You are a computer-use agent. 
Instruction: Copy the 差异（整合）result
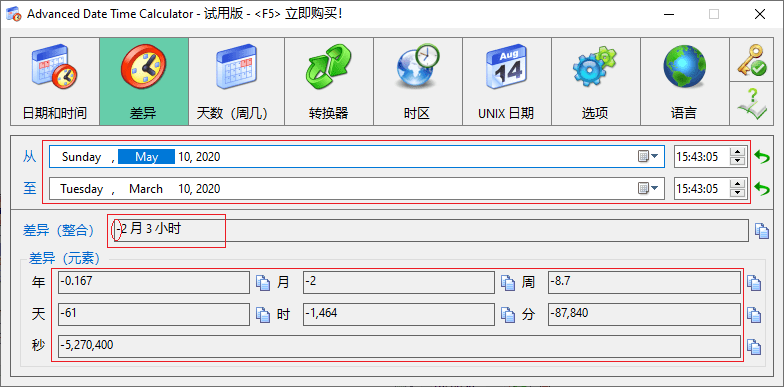coord(762,230)
